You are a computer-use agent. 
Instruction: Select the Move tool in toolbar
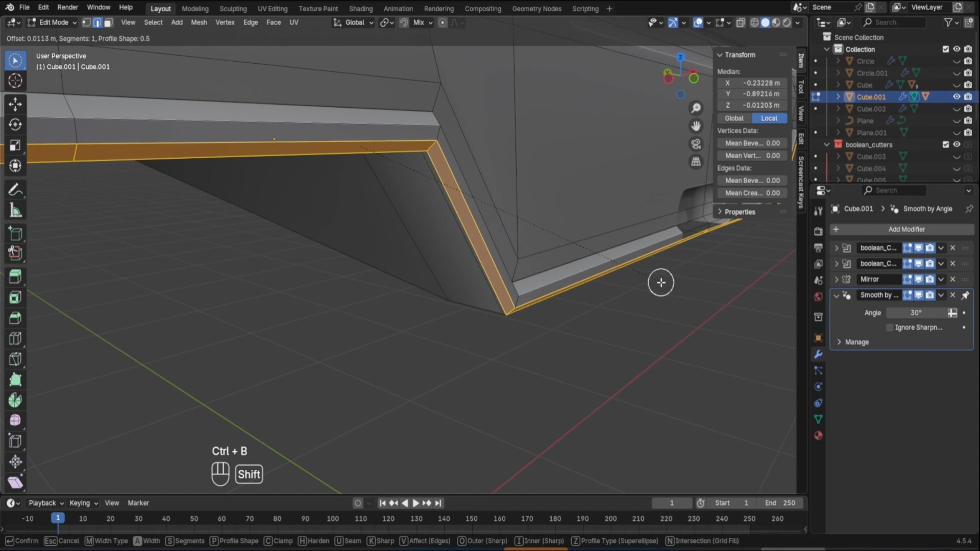click(15, 104)
